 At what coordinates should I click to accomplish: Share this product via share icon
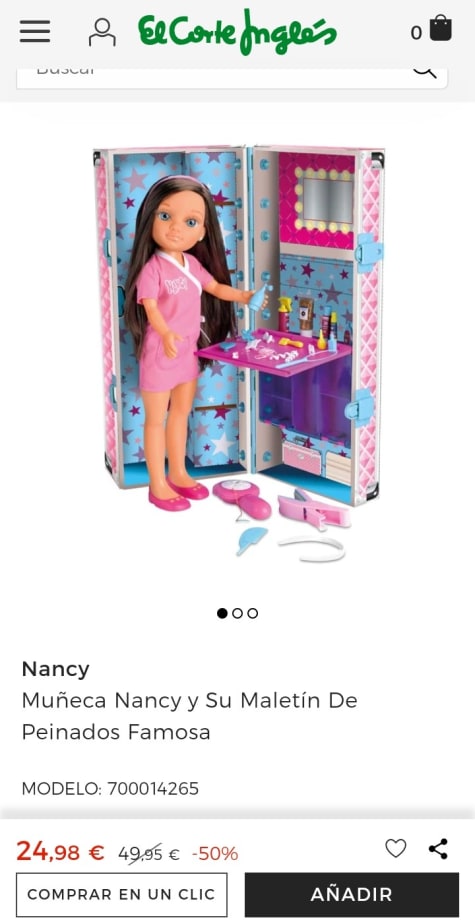pos(438,848)
